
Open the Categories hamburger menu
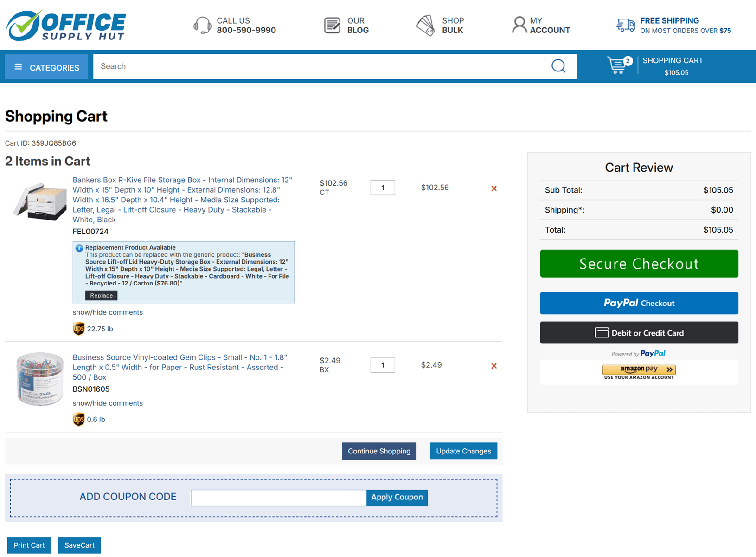point(46,67)
